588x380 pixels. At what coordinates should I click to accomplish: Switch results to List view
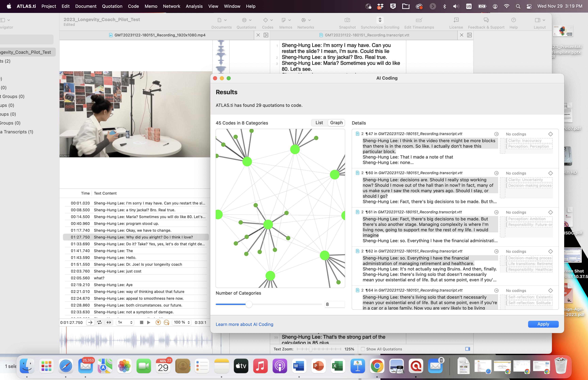pos(319,123)
